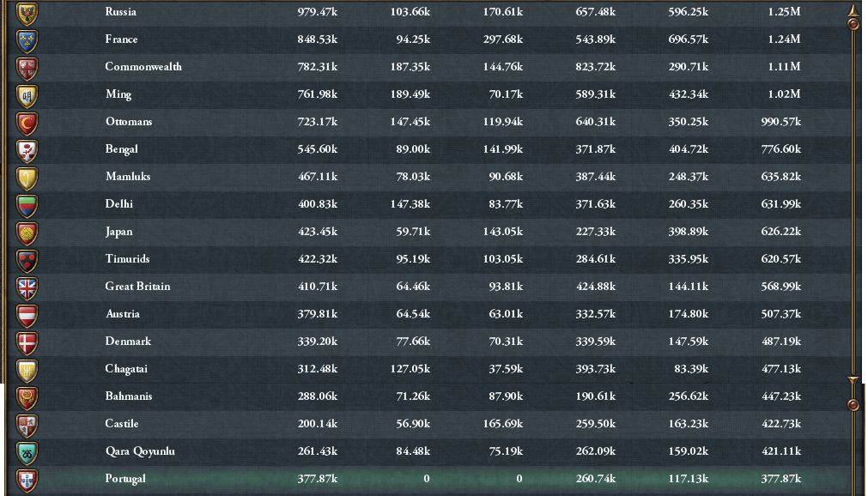Select the Ottomans crescent flag shield
868x496 pixels.
27,123
